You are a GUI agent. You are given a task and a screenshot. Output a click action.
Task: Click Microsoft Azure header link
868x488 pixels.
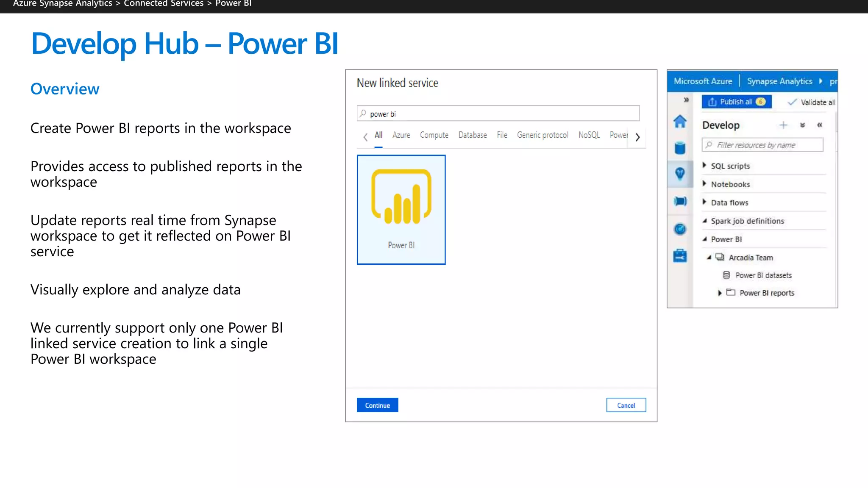pyautogui.click(x=703, y=81)
